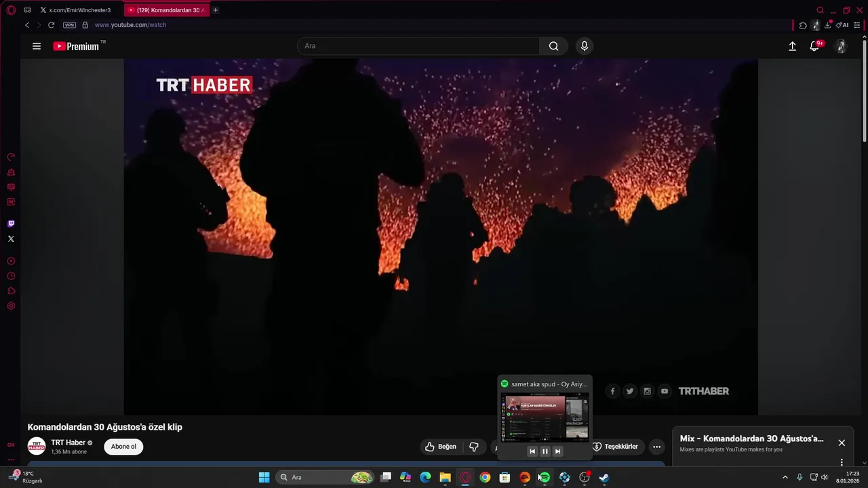The height and width of the screenshot is (488, 868).
Task: Open the sidebar player icon
Action: [x=11, y=261]
